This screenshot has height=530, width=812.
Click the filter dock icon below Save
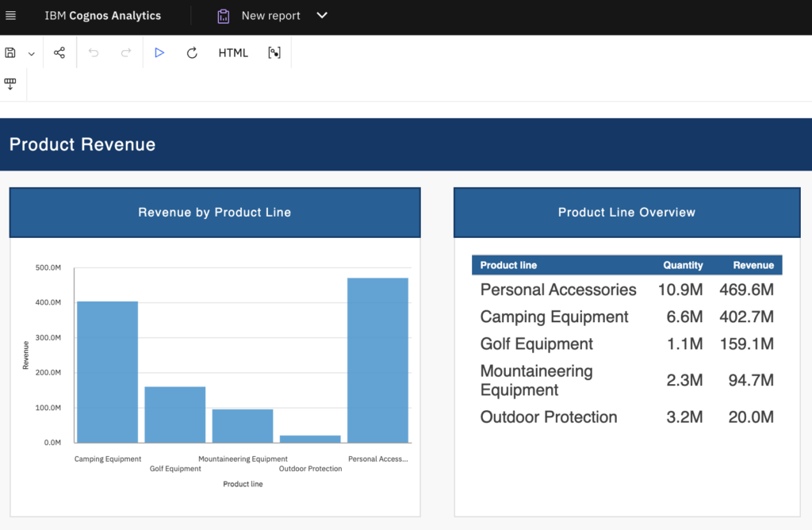[x=10, y=84]
